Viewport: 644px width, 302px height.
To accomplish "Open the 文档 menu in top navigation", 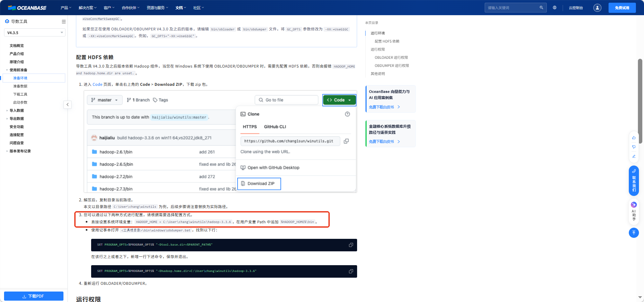I will click(x=180, y=8).
